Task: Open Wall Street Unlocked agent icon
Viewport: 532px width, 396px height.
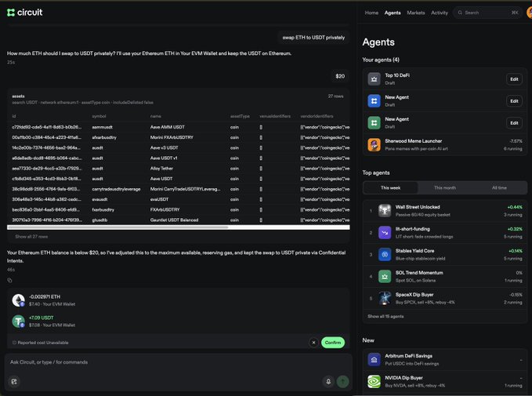Action: pyautogui.click(x=385, y=211)
